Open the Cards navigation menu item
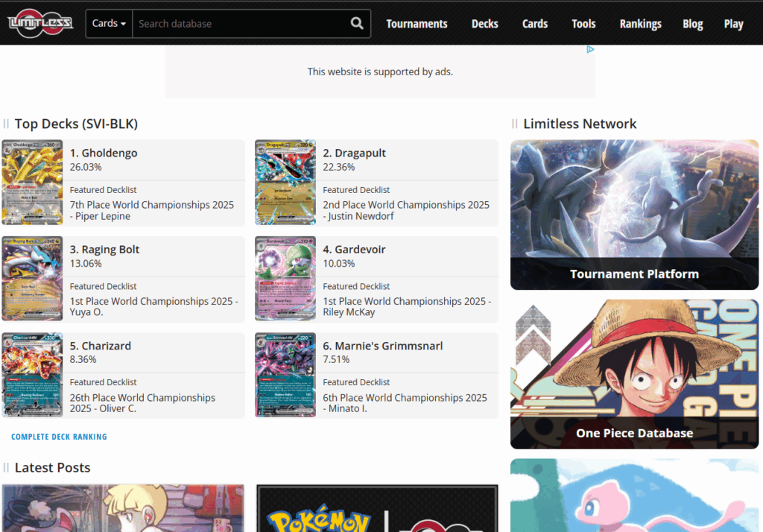This screenshot has width=763, height=532. (535, 24)
